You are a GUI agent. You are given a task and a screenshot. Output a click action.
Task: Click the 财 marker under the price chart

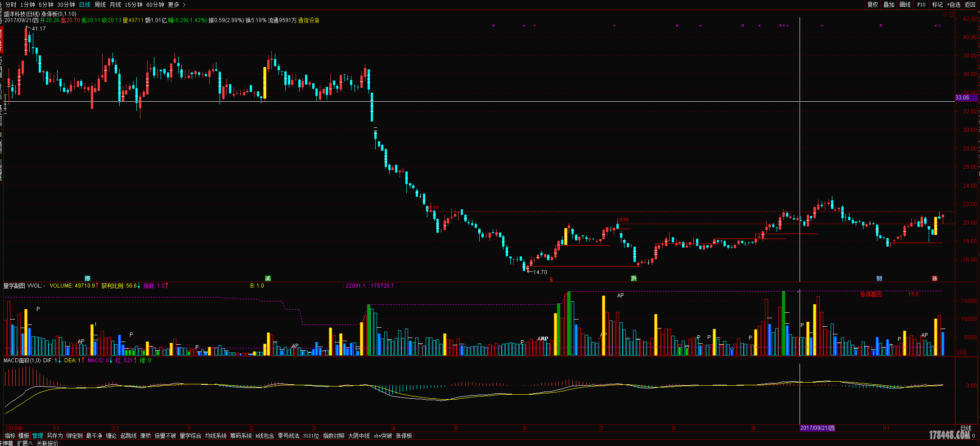point(879,279)
